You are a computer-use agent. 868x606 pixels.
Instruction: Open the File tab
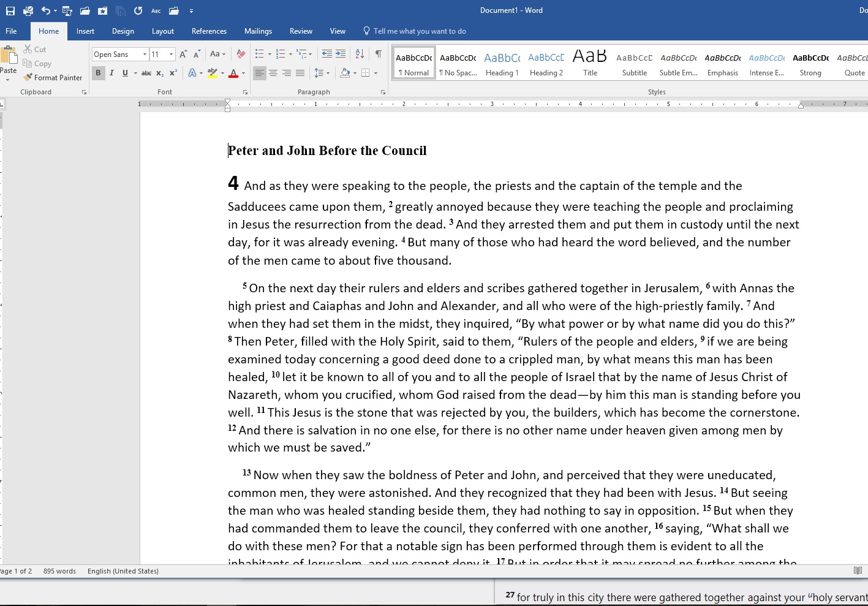pyautogui.click(x=11, y=31)
